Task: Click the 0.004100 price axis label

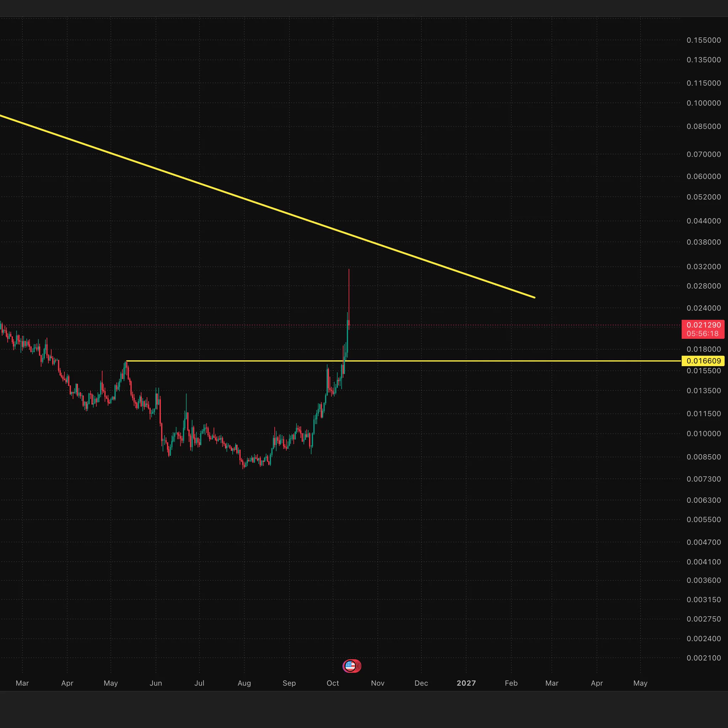Action: pos(703,562)
